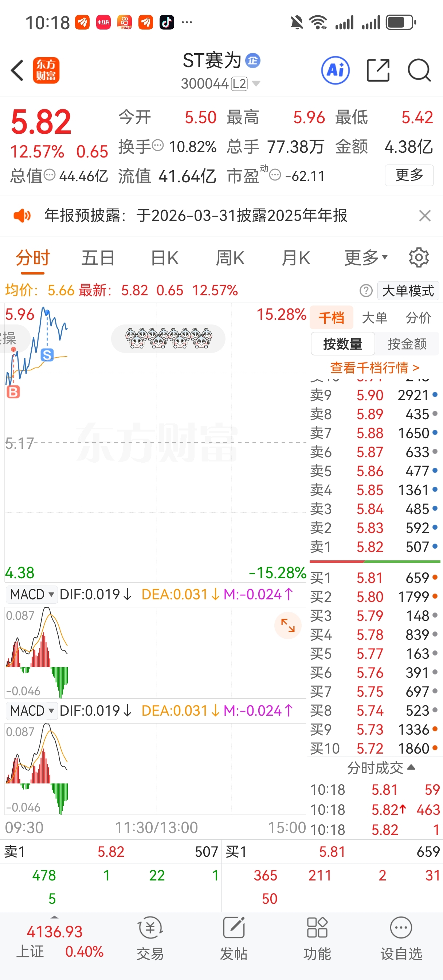Viewport: 443px width, 980px height.
Task: Tap the expand chart fullscreen icon
Action: 288,625
